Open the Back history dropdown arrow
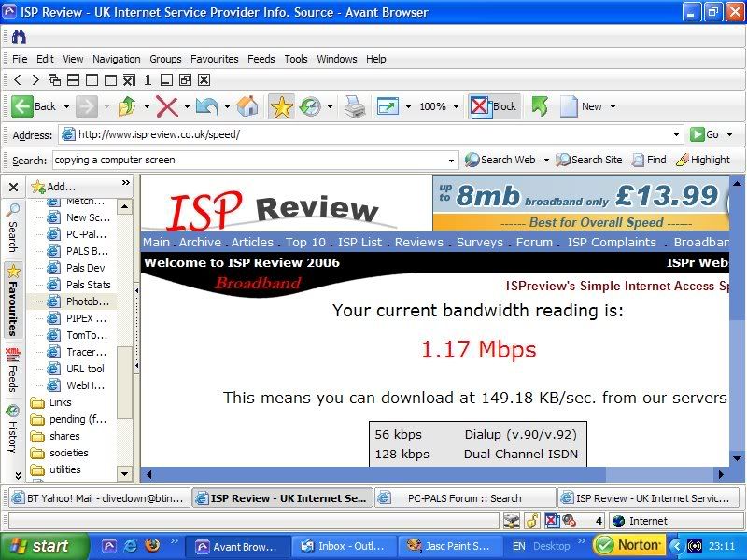The width and height of the screenshot is (747, 560). point(66,106)
